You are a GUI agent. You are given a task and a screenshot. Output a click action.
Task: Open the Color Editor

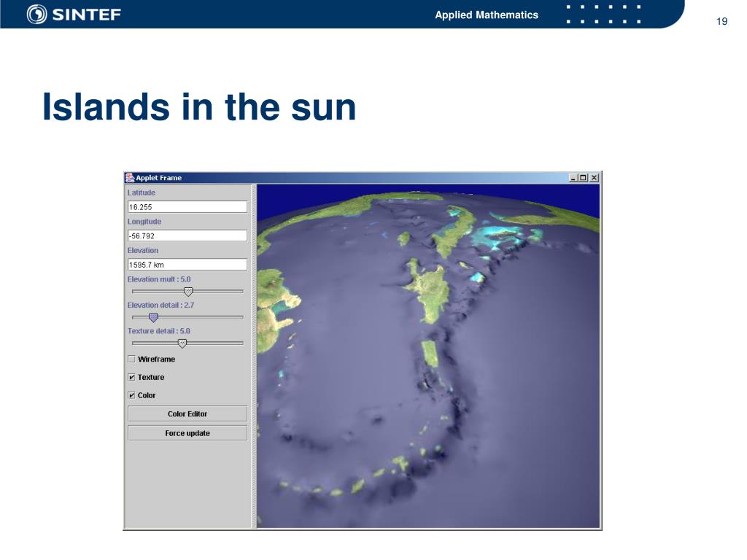click(187, 414)
